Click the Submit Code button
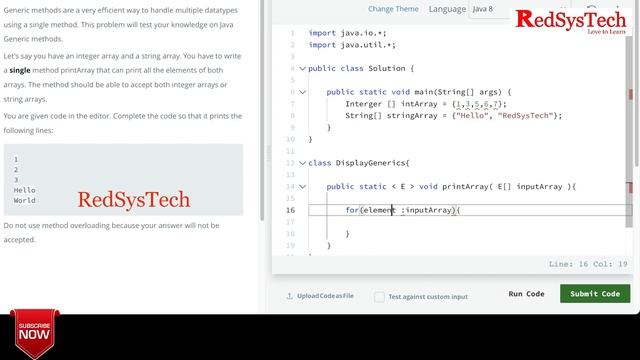The height and width of the screenshot is (360, 640). point(595,293)
